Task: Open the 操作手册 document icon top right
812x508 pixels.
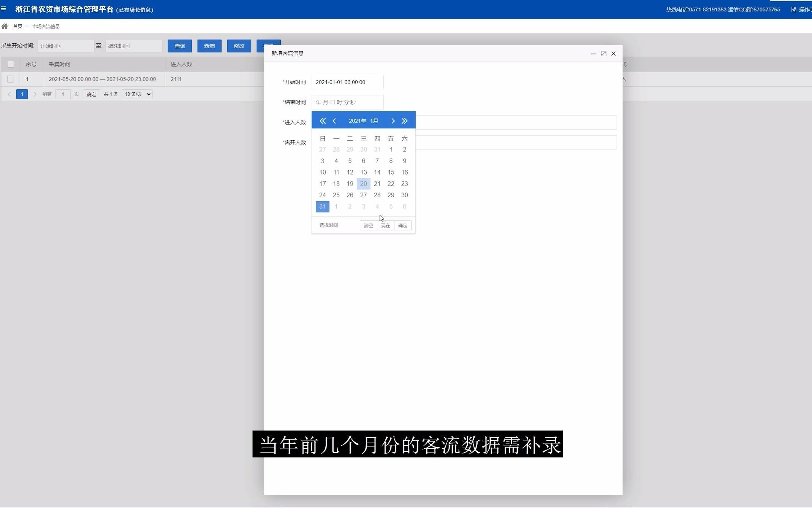Action: (793, 9)
